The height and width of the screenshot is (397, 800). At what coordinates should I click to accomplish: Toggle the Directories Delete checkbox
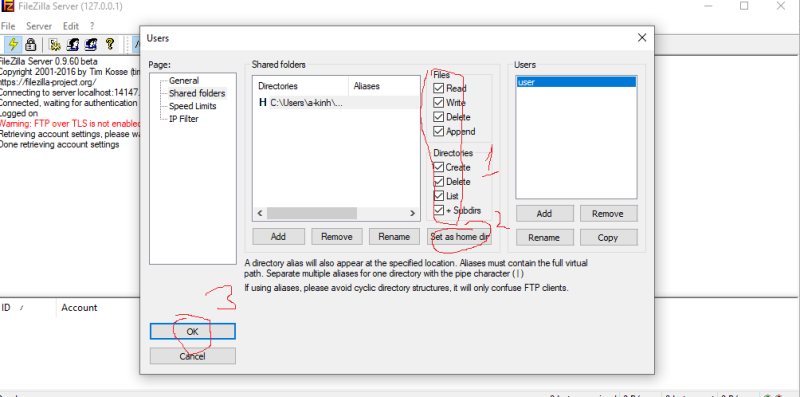pyautogui.click(x=438, y=182)
